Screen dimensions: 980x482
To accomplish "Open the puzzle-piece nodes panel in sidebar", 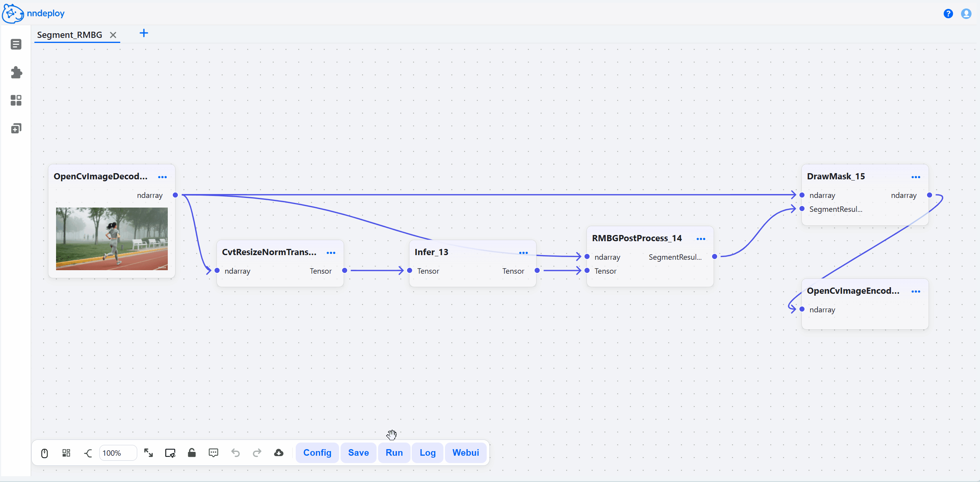I will pyautogui.click(x=16, y=72).
